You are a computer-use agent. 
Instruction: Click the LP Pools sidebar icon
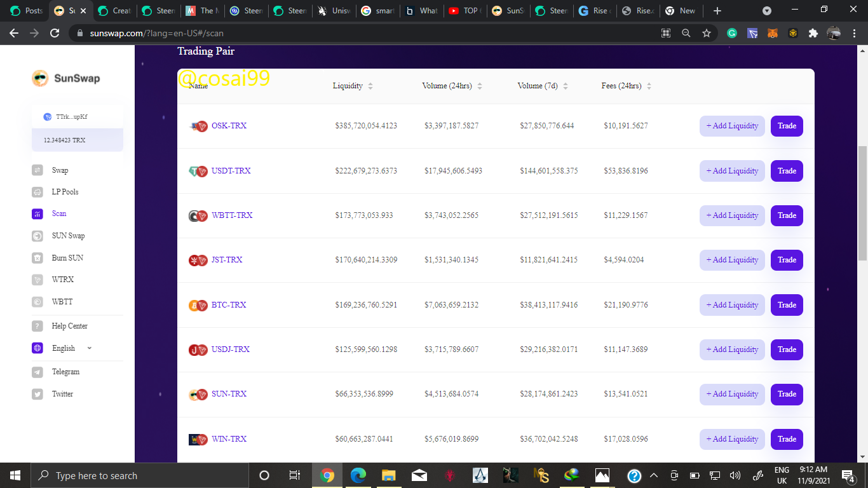coord(37,192)
